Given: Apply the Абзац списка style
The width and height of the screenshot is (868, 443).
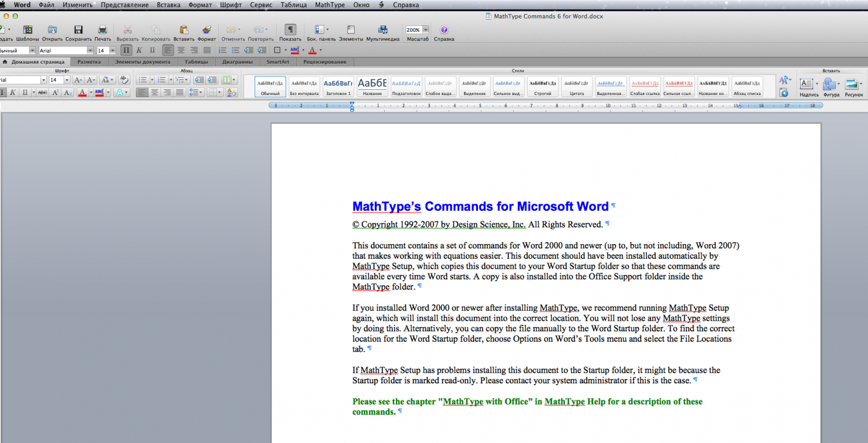Looking at the screenshot, I should coord(747,87).
